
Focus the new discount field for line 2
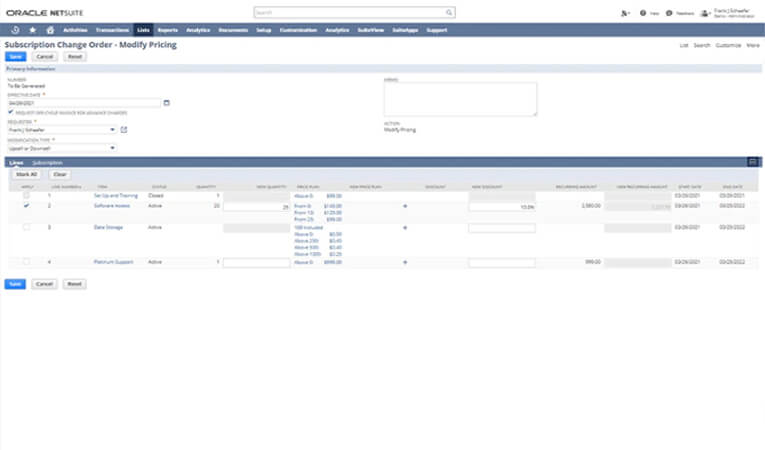pos(502,207)
